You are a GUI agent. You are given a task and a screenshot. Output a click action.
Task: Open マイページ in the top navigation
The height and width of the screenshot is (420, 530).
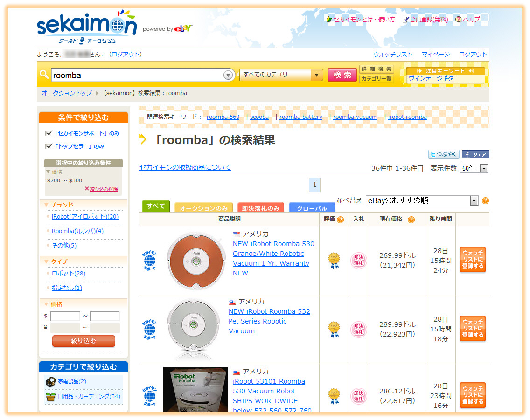[436, 55]
